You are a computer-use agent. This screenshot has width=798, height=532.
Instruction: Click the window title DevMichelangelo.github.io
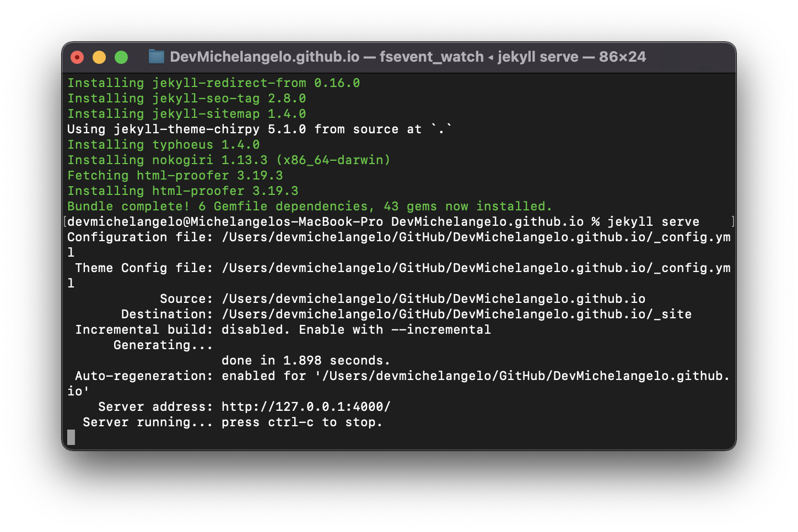[265, 56]
